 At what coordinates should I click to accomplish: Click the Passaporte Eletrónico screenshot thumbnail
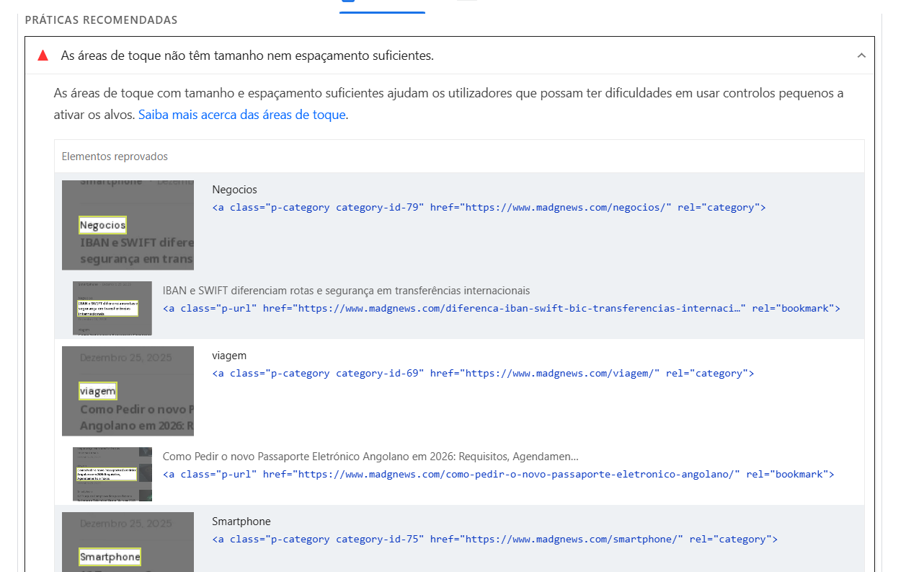(x=112, y=474)
